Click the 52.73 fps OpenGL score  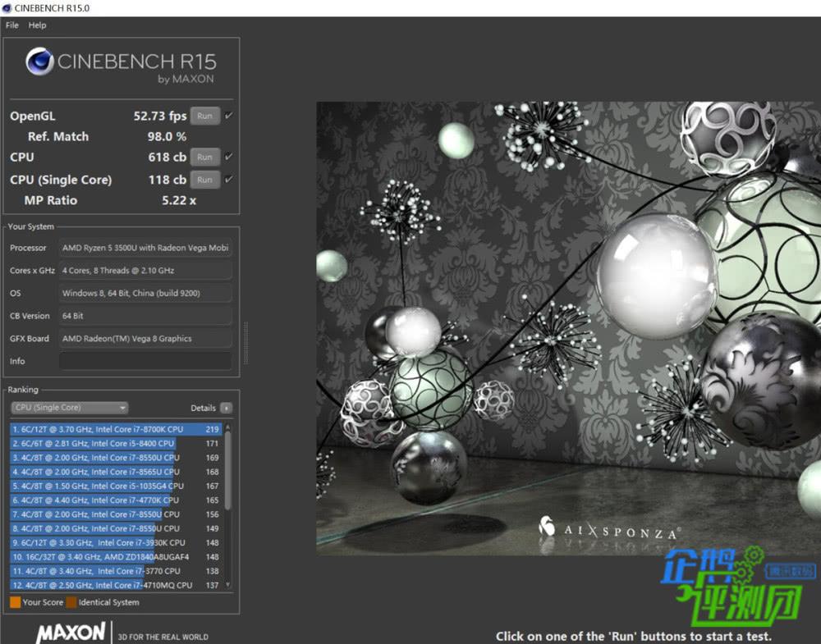pos(160,116)
